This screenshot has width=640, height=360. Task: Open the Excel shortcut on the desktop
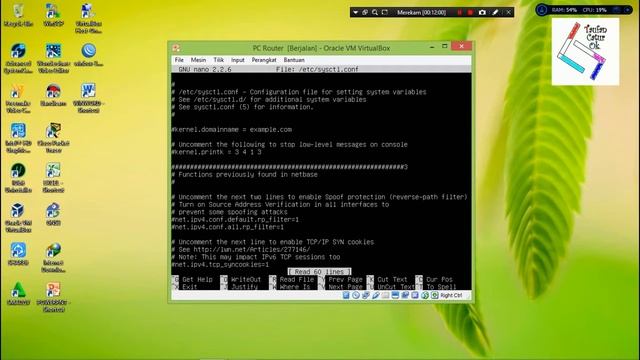pos(53,178)
